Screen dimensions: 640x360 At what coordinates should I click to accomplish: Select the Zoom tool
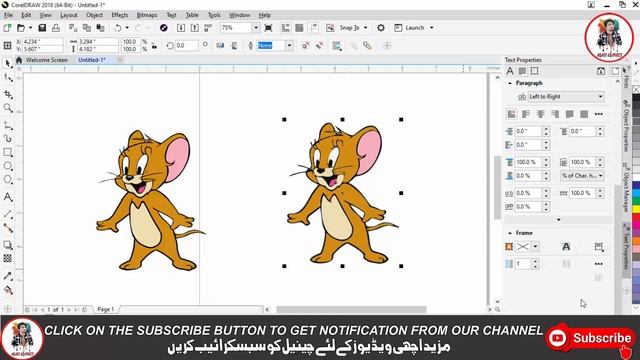8,108
